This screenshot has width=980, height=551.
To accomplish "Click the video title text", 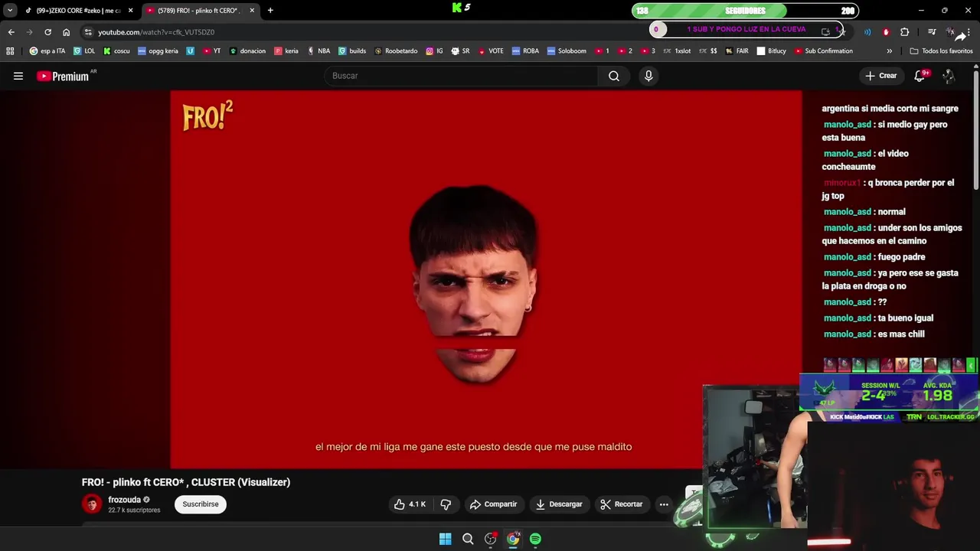I will tap(186, 482).
